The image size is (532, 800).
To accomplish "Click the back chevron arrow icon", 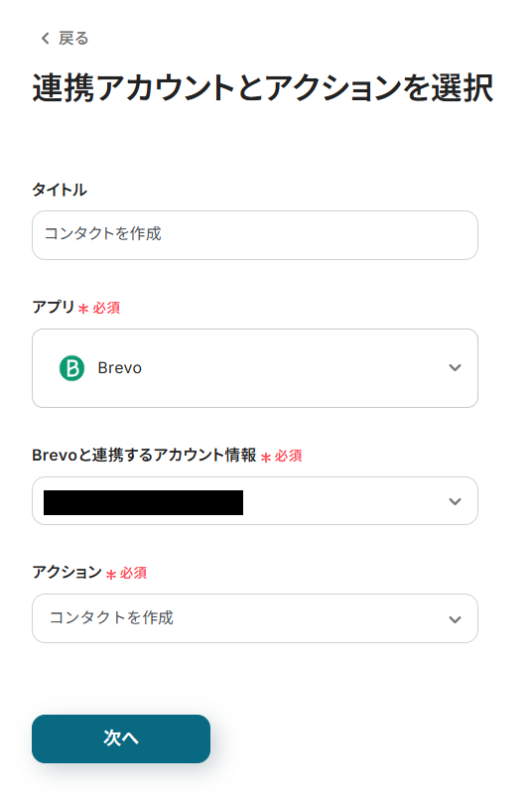I will pyautogui.click(x=46, y=39).
